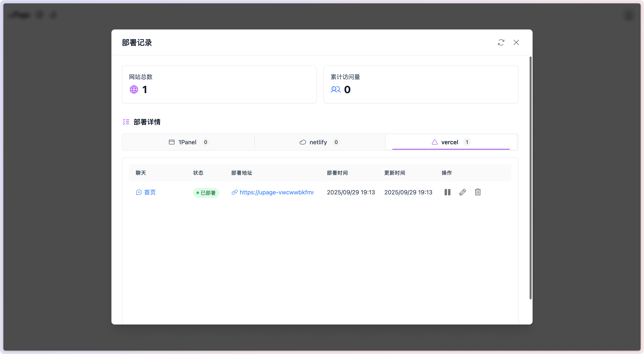Pause the 首页 vercel deployment

[x=447, y=192]
